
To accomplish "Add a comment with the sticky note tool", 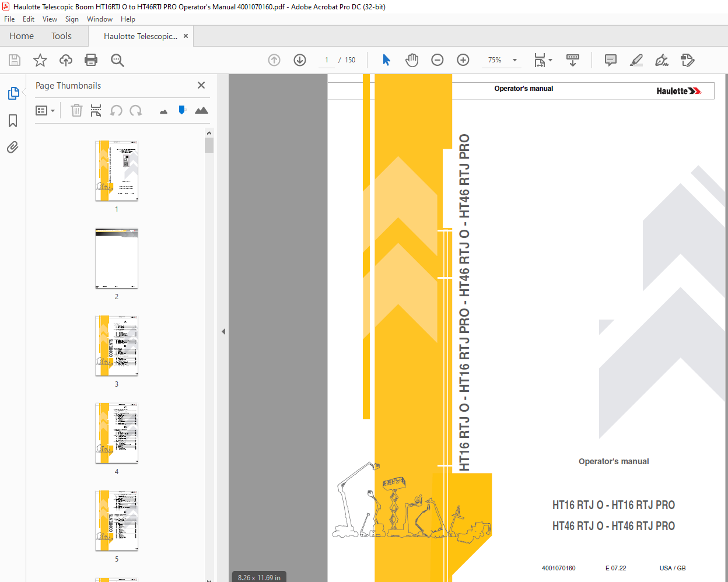I will (611, 60).
